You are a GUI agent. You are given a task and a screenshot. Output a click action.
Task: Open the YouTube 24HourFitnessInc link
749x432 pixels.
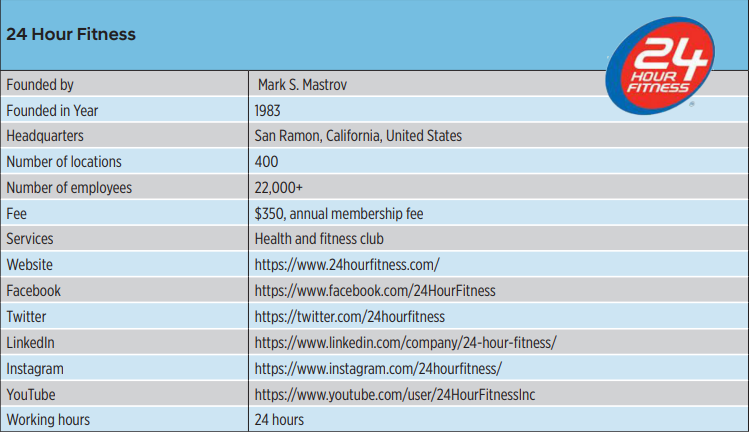(395, 394)
